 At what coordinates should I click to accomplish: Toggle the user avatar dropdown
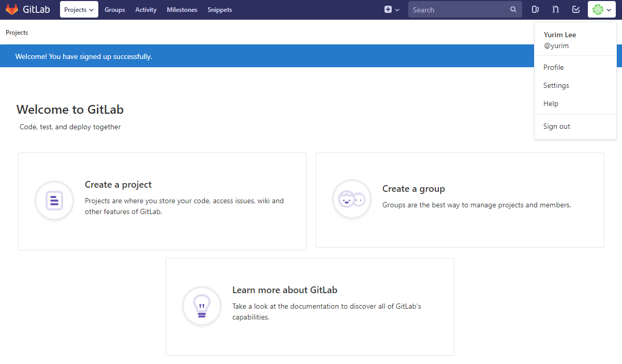point(602,9)
